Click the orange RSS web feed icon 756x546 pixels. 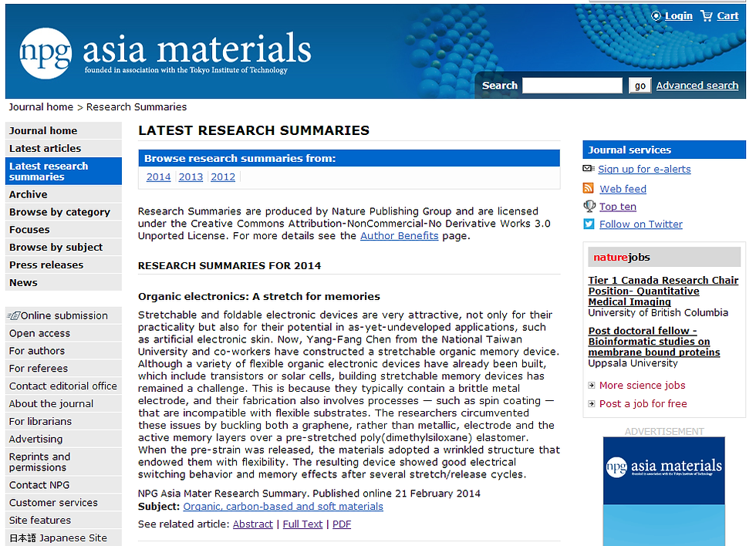click(x=588, y=188)
